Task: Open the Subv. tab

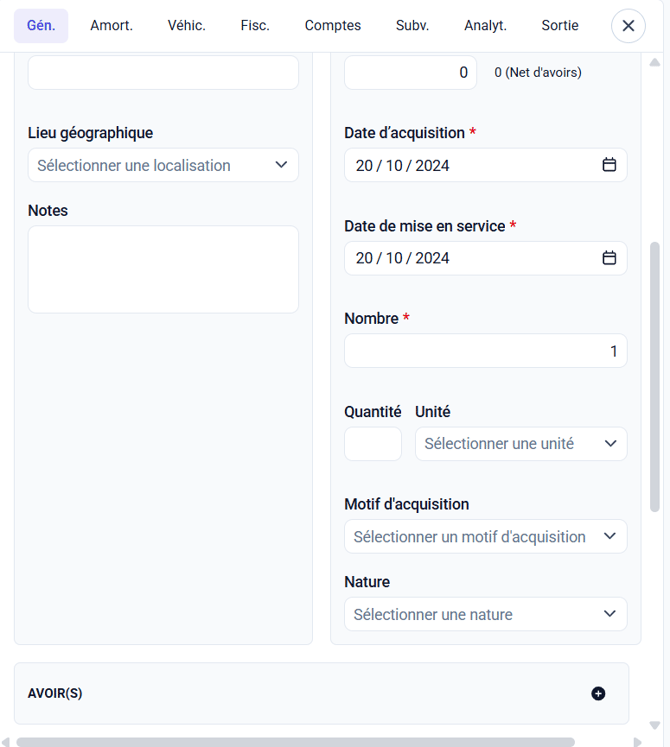Action: (x=412, y=26)
